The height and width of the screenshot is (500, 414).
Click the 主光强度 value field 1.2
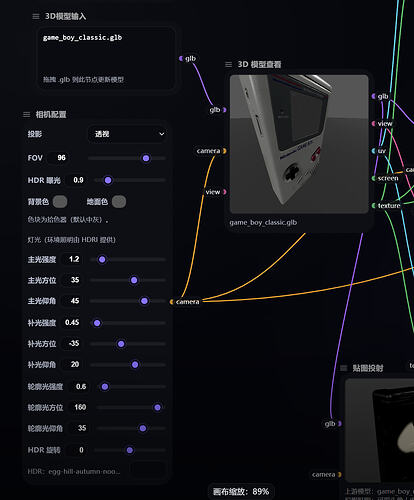(x=72, y=259)
